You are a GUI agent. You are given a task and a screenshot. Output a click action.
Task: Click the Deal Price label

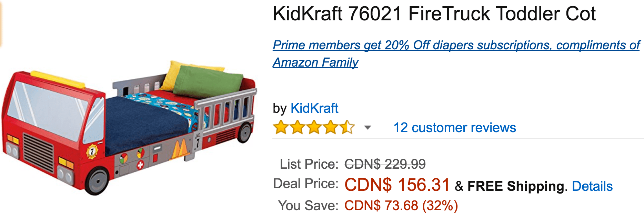coord(305,184)
